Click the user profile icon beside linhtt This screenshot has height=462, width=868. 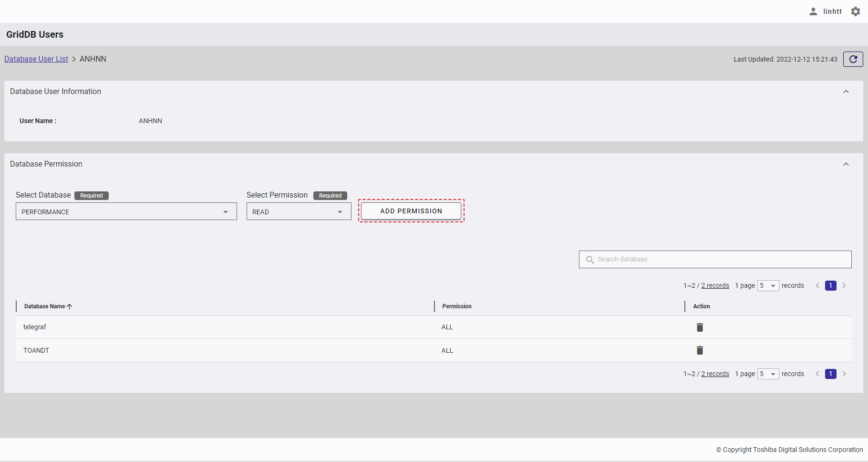pos(813,11)
